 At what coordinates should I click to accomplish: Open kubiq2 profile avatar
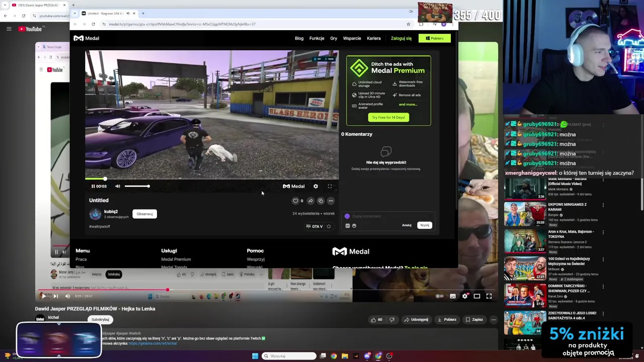pos(95,214)
